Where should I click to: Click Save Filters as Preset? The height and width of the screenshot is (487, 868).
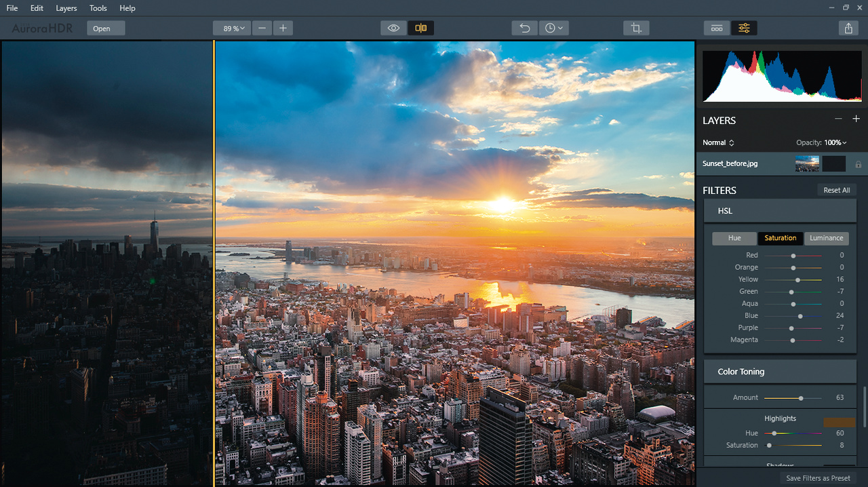click(x=818, y=478)
